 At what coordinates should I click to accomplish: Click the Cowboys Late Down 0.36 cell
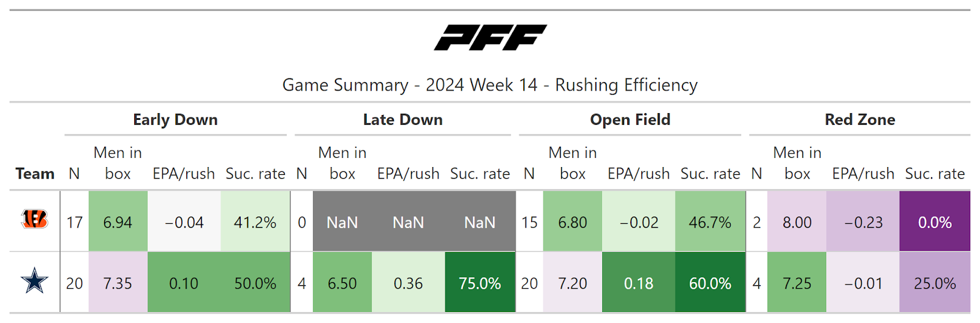408,283
